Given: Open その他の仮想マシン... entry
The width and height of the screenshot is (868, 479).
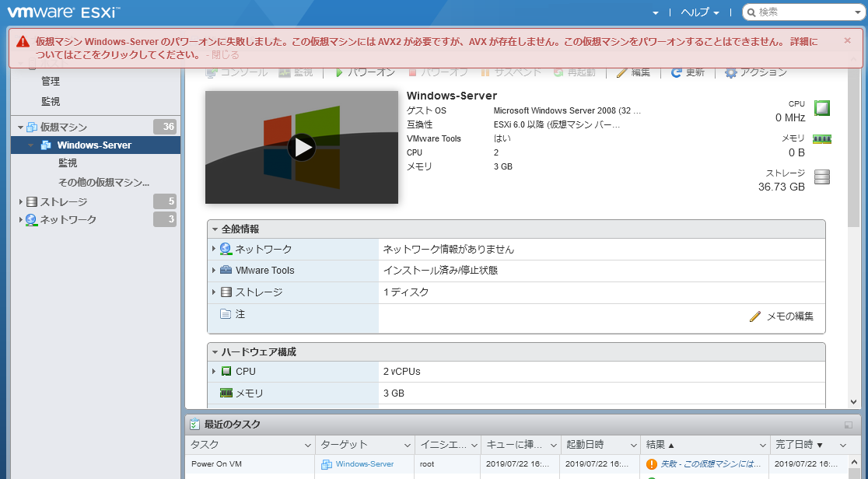Looking at the screenshot, I should (104, 182).
